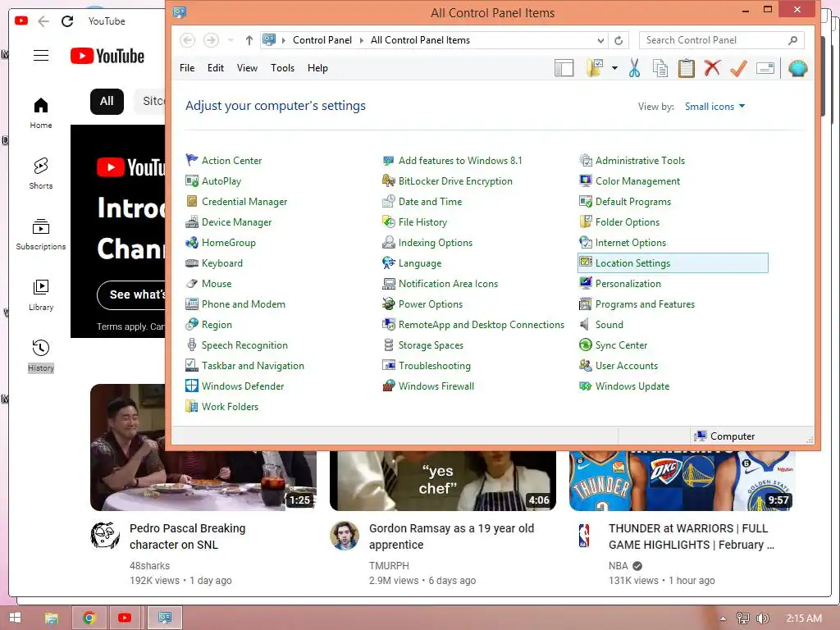
Task: Open Gordon Ramsay apprentice video title
Action: [x=451, y=536]
